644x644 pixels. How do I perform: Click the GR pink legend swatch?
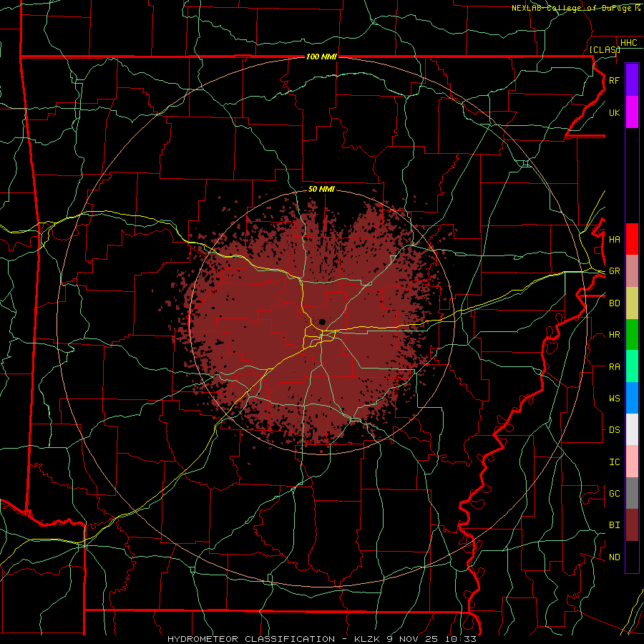(x=632, y=271)
